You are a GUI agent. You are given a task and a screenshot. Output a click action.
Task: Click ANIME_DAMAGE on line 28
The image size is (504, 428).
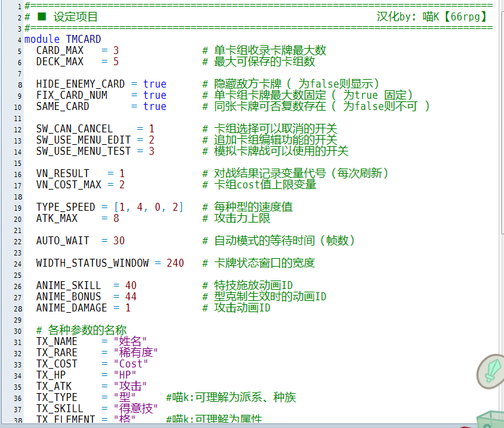point(72,308)
